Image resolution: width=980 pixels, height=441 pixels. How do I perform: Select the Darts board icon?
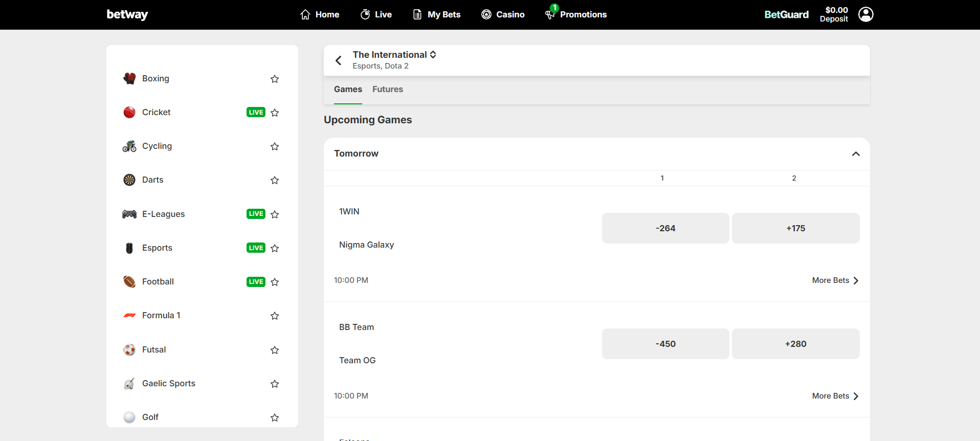pyautogui.click(x=129, y=180)
